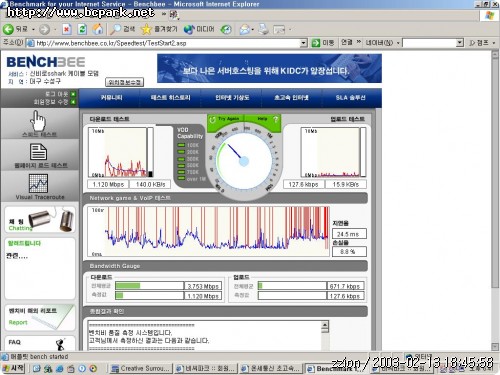
Task: Expand the address bar dropdown arrow
Action: pyautogui.click(x=303, y=43)
